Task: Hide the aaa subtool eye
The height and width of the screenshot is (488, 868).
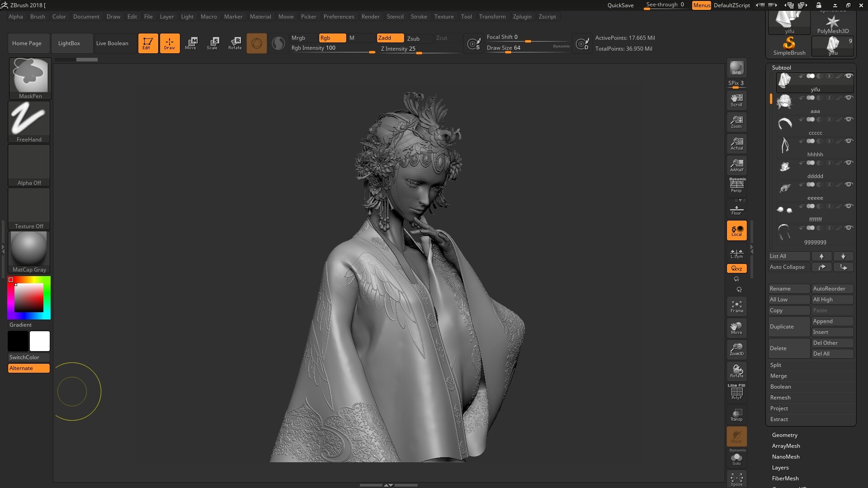Action: 849,98
